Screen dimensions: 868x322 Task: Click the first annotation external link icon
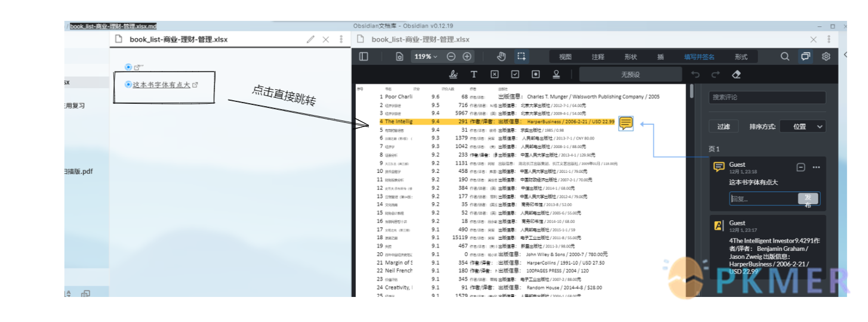pyautogui.click(x=137, y=67)
